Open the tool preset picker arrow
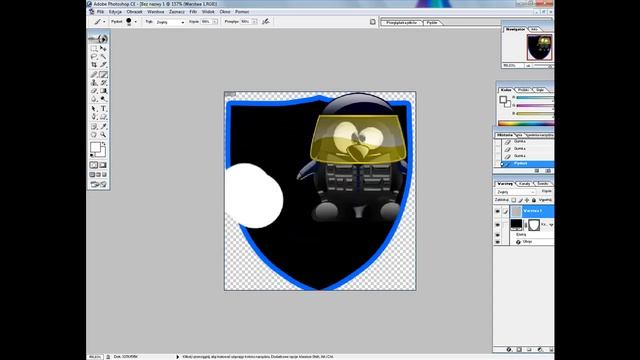 104,22
